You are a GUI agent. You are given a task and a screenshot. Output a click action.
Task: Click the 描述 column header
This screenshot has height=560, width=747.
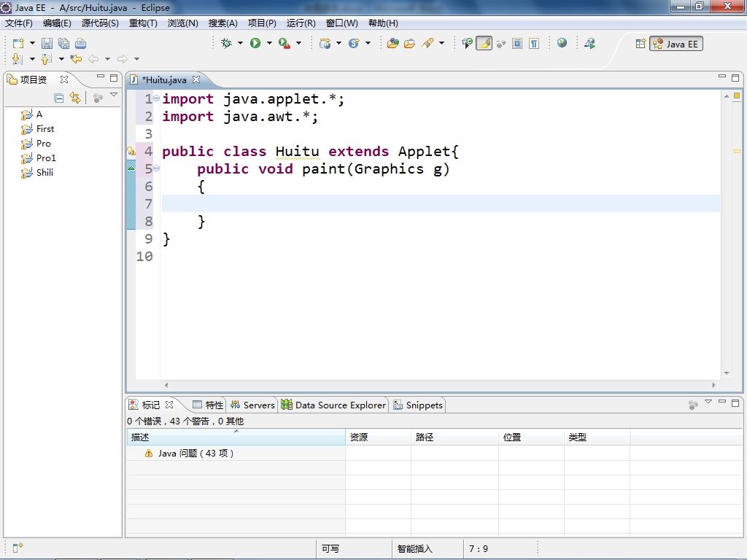(140, 437)
